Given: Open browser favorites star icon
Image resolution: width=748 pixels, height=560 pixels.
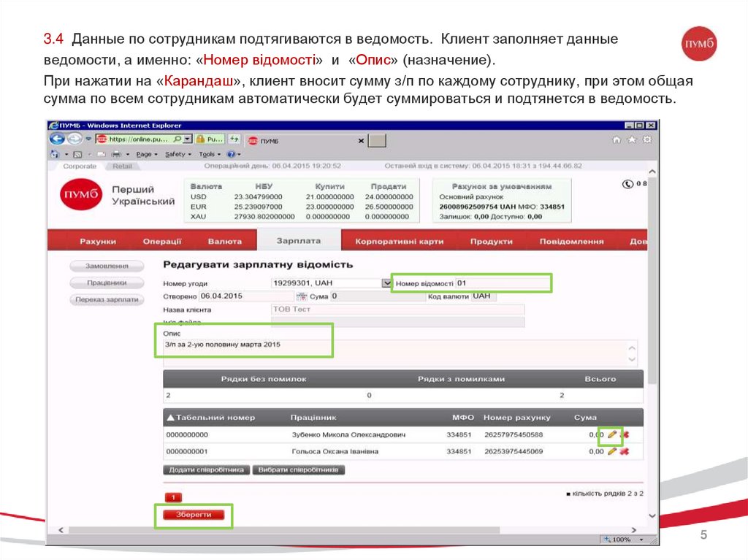Looking at the screenshot, I should click(631, 139).
